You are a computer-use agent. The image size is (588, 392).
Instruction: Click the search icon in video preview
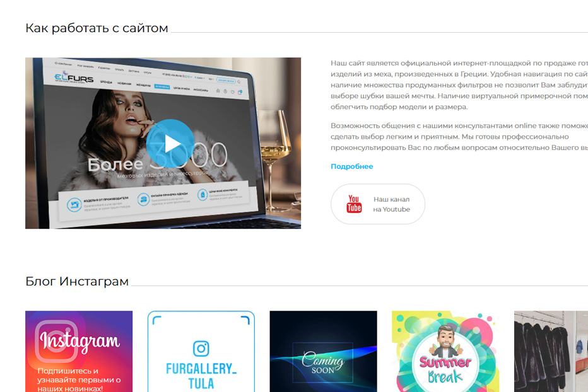tap(239, 82)
